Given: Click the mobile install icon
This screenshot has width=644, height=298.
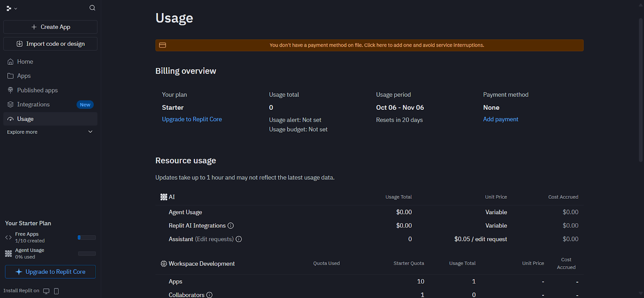Looking at the screenshot, I should tap(56, 291).
